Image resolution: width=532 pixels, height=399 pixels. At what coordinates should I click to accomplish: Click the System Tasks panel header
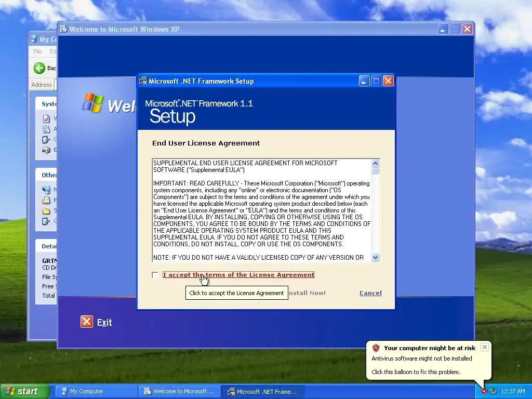click(x=46, y=104)
